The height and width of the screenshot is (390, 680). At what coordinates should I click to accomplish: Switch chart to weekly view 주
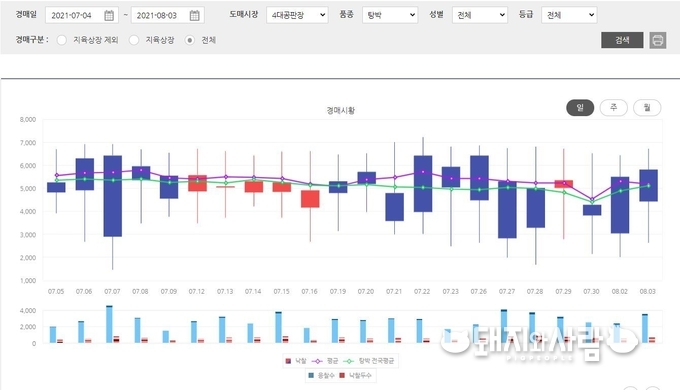tap(614, 108)
